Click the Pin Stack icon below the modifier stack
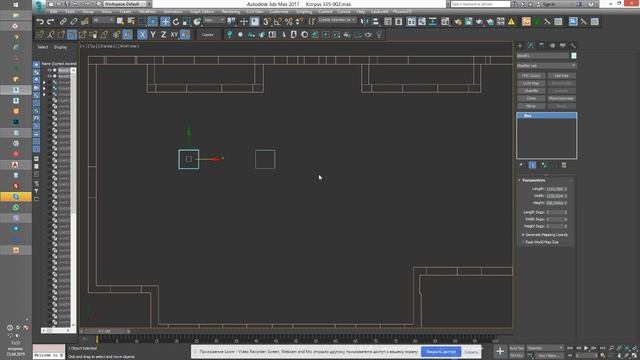The image size is (640, 360). [x=521, y=165]
